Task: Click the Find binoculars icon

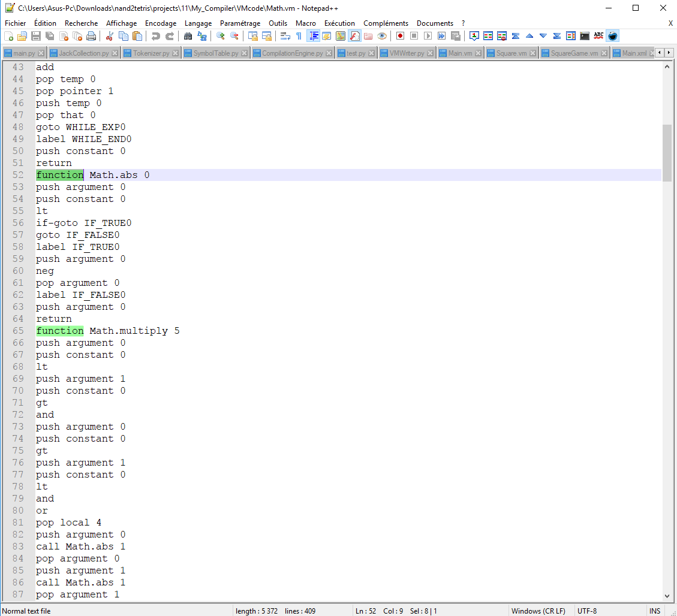Action: [x=188, y=36]
